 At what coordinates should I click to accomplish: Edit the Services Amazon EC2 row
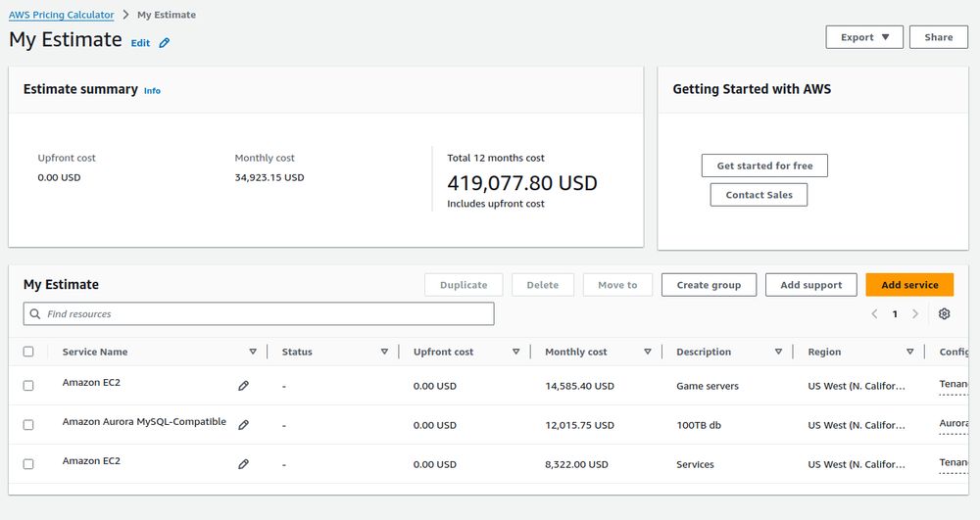click(244, 464)
